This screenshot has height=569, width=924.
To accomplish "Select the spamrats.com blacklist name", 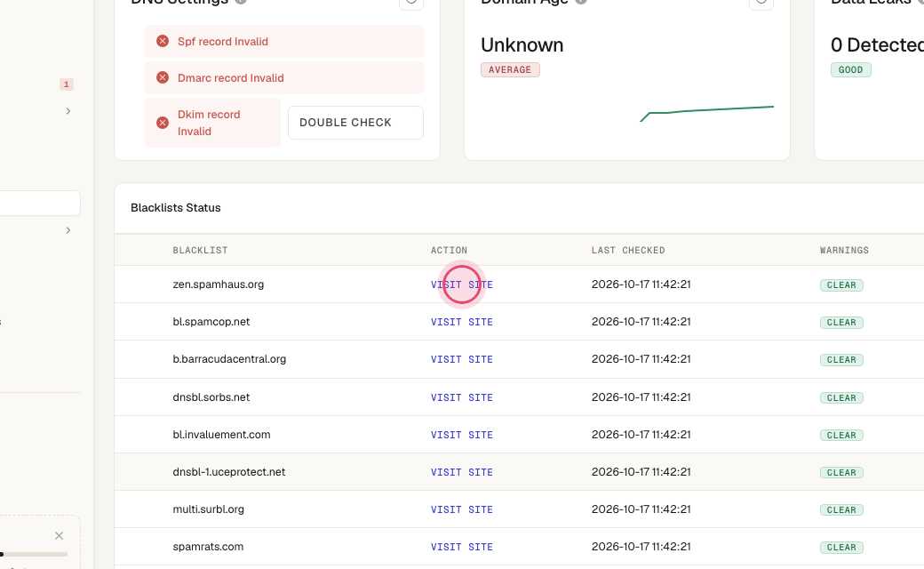I will pyautogui.click(x=208, y=547).
